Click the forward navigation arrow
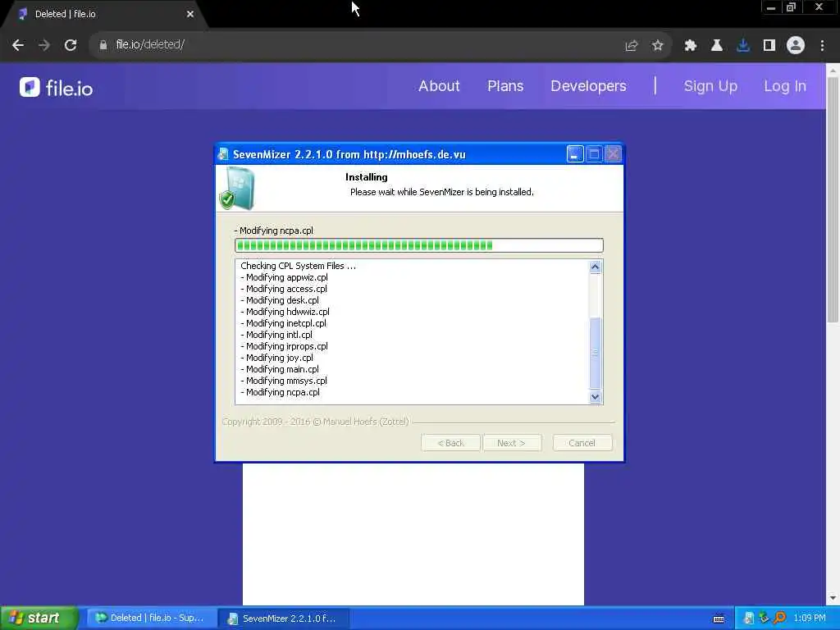The height and width of the screenshot is (630, 840). pyautogui.click(x=44, y=45)
